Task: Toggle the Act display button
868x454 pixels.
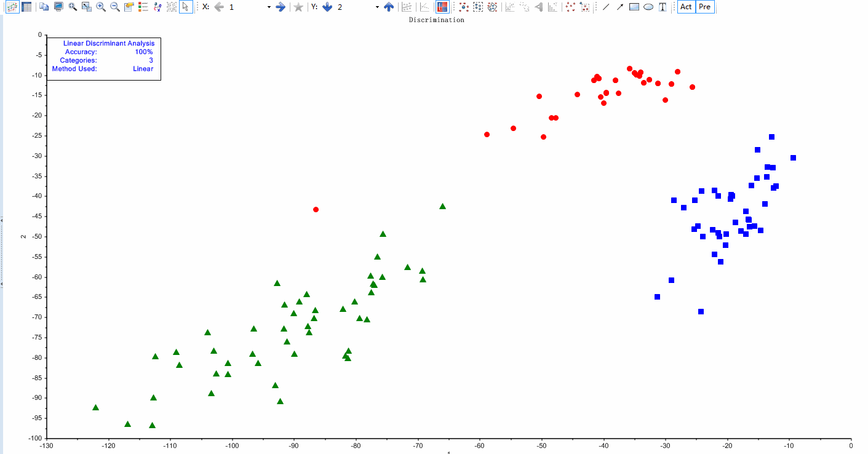Action: (686, 7)
